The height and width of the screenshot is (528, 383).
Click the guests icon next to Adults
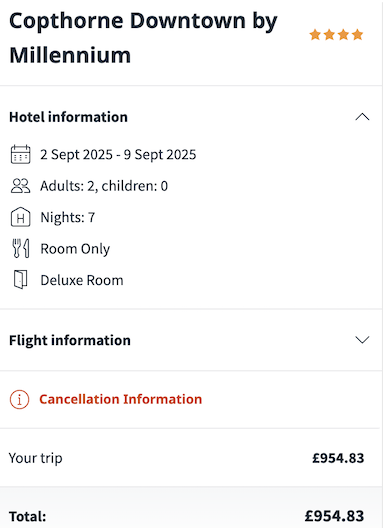21,186
